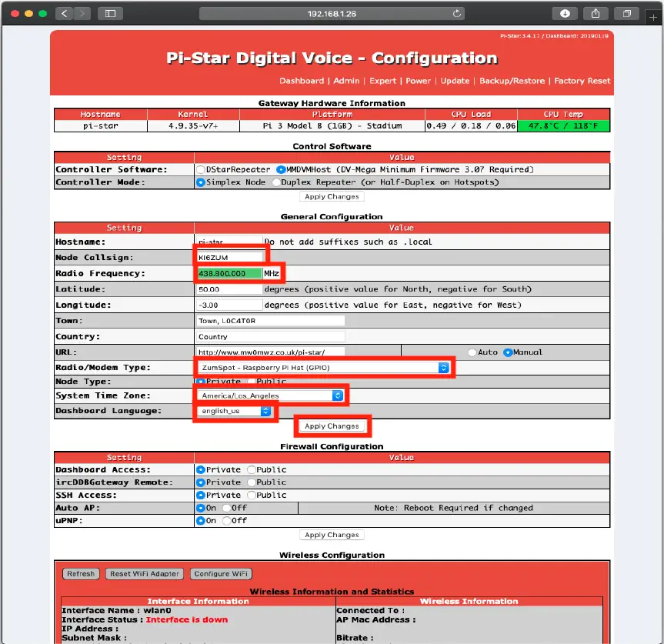Viewport: 664px width, 644px height.
Task: Open Safari downloads icon
Action: coord(565,13)
